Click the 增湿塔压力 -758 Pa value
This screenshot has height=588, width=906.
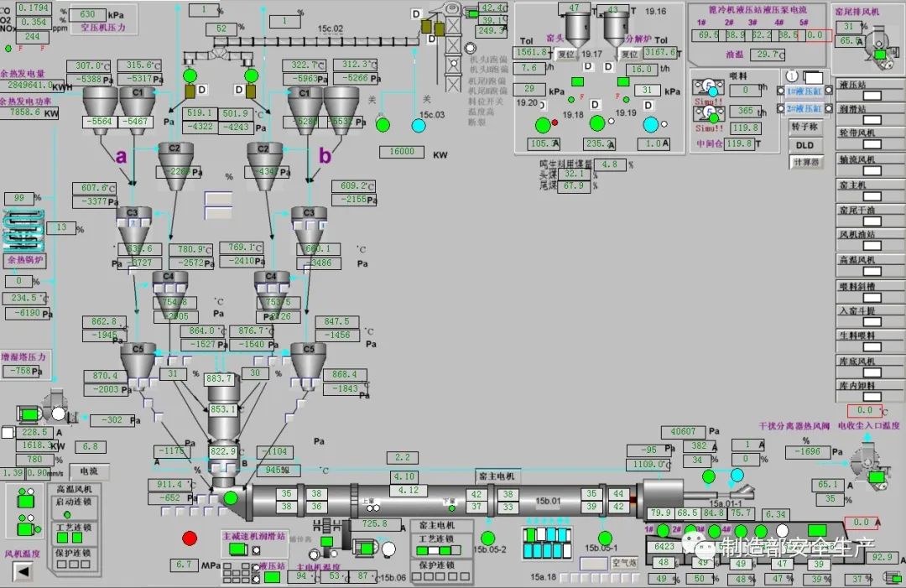[22, 371]
